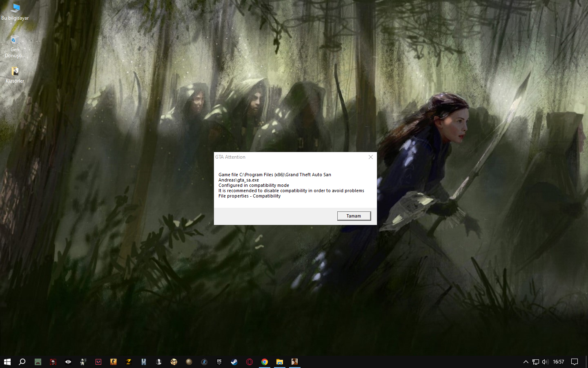
Task: Open taskbar search magnifier
Action: point(22,362)
